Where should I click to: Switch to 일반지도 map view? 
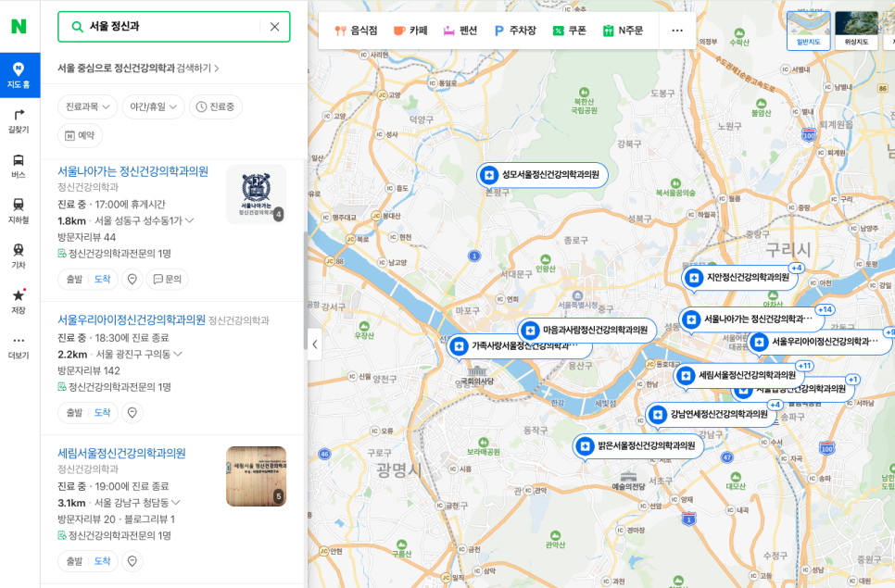(808, 31)
